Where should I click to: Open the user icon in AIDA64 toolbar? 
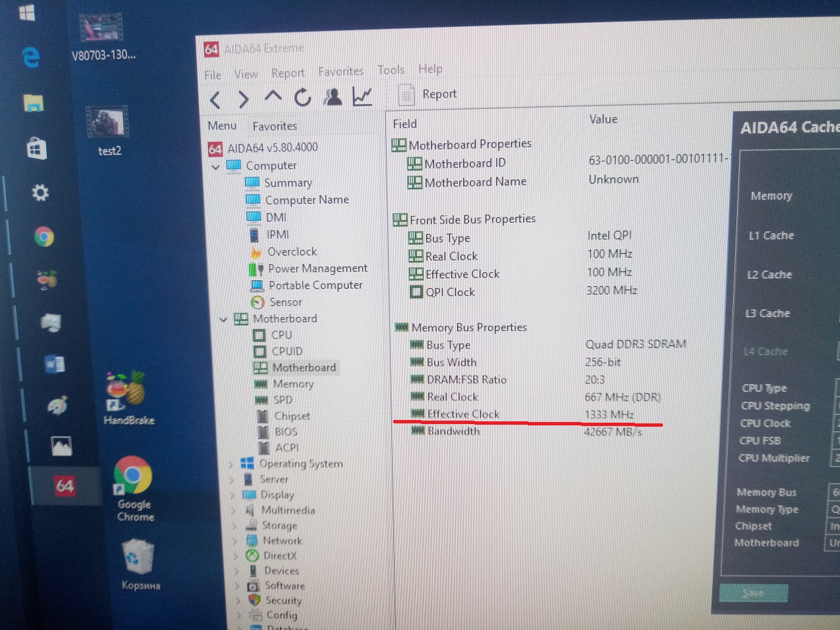332,97
